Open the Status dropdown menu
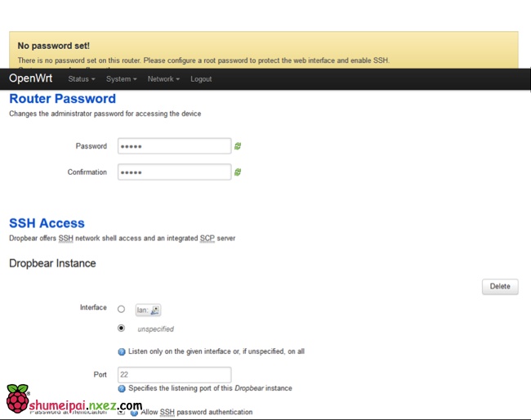Viewport: 531px width, 420px height. pos(82,79)
